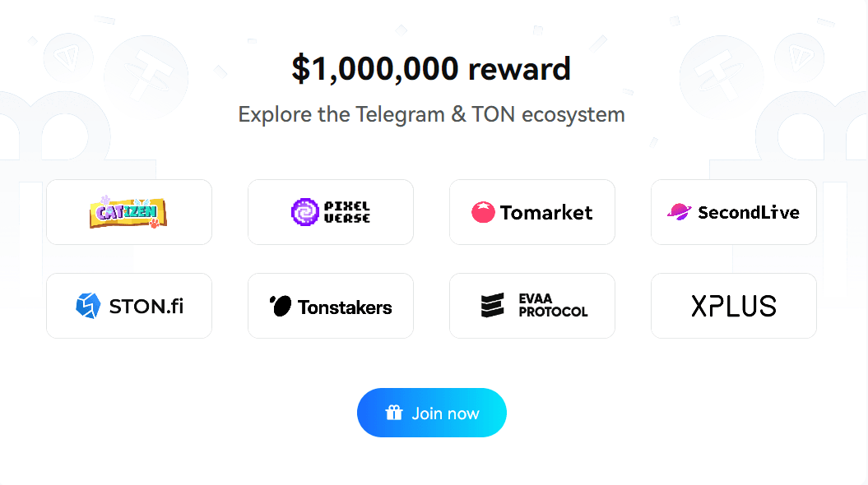Open the SecondLive partner card
The image size is (868, 485).
[x=733, y=212]
